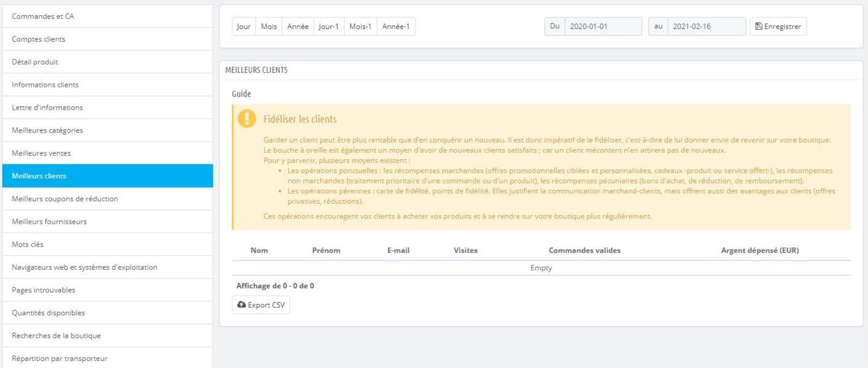
Task: Open Meilleurs coupons de réduction
Action: point(108,199)
